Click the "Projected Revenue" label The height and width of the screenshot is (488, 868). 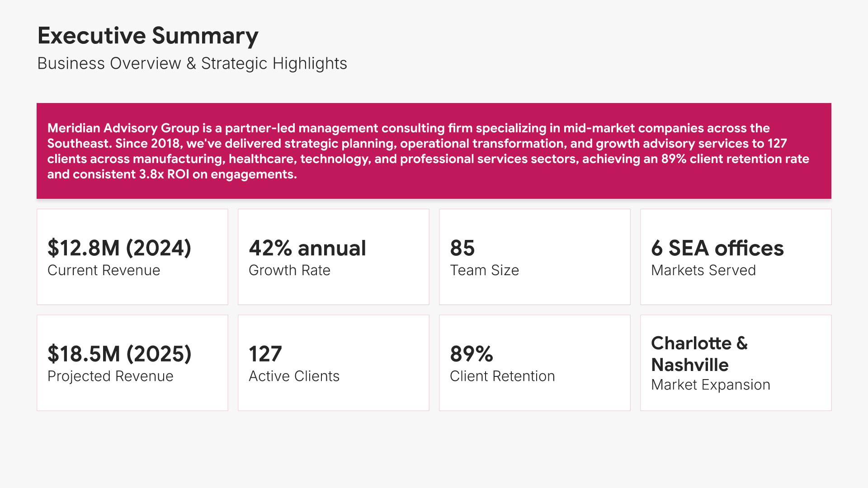[x=110, y=376]
